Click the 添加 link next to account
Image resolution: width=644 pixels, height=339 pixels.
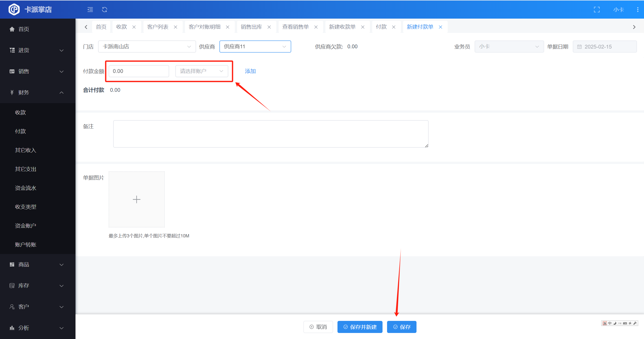pyautogui.click(x=250, y=71)
